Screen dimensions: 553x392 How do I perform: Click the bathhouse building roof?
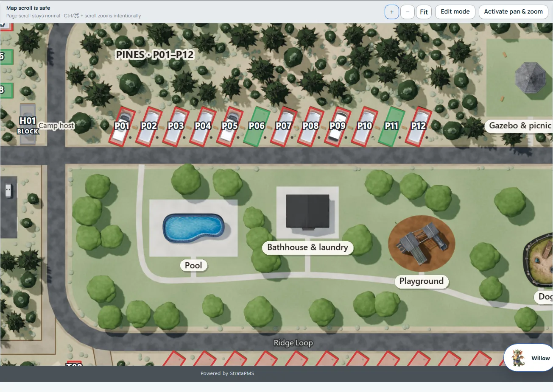[307, 211]
